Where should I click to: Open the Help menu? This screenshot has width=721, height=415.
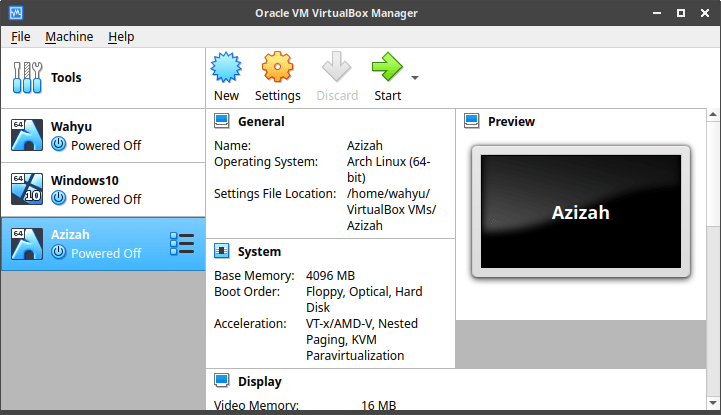pyautogui.click(x=121, y=36)
